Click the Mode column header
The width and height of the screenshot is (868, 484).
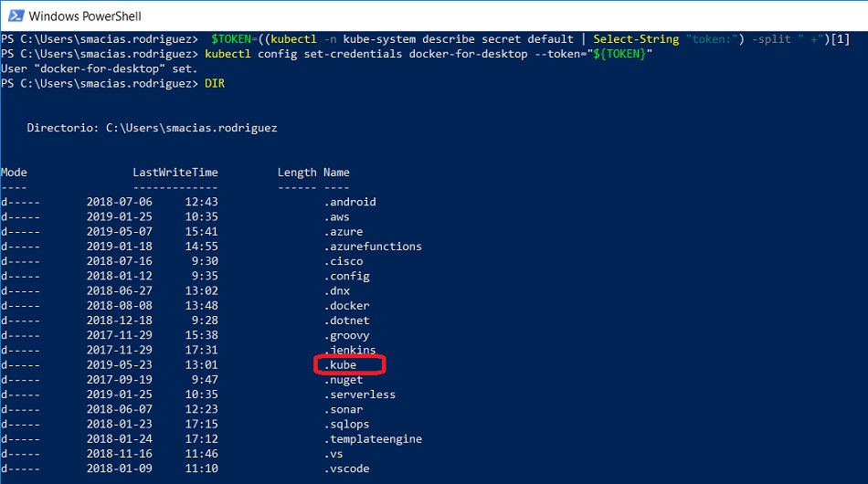coord(14,173)
